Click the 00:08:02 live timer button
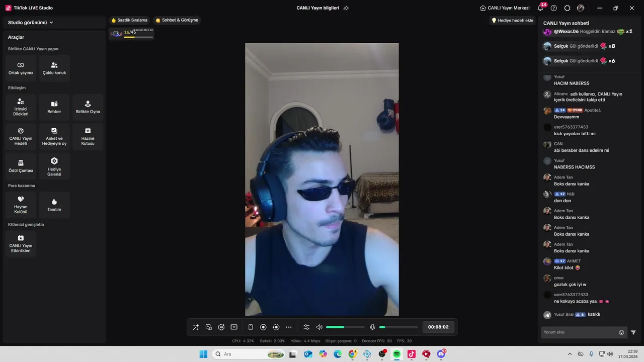Screen dimensions: 644x362 [438, 327]
